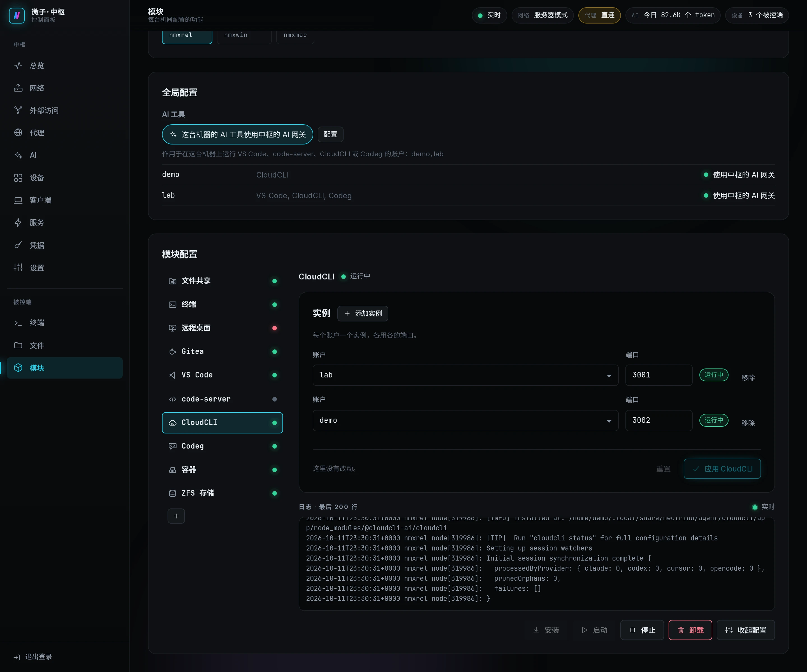Click the 设置 sliders icon
The width and height of the screenshot is (807, 672).
click(x=18, y=268)
